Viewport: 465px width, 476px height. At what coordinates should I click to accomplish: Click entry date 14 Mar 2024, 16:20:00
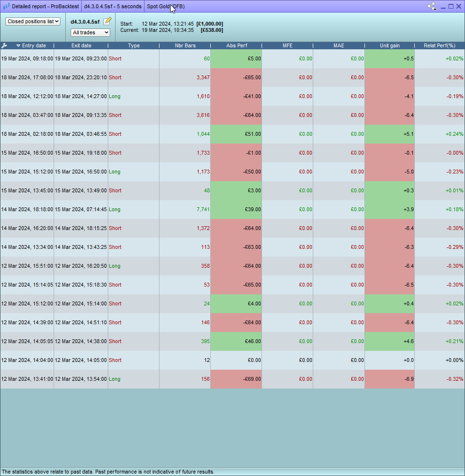pyautogui.click(x=27, y=228)
